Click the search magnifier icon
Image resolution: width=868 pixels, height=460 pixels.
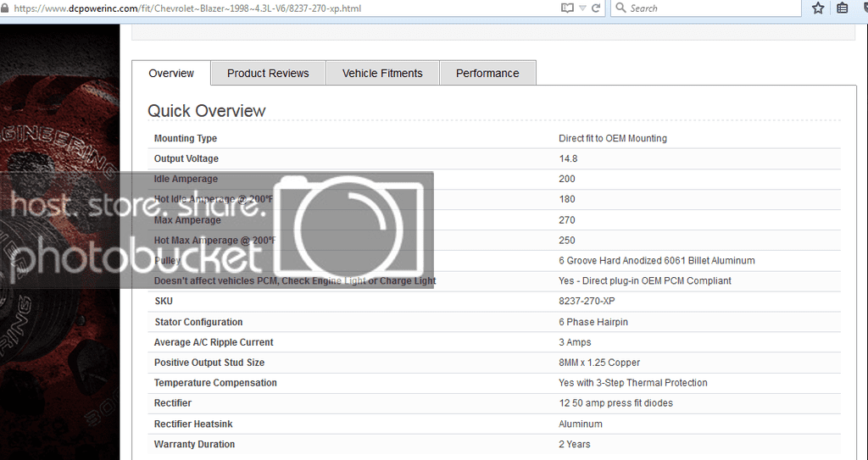(x=620, y=8)
